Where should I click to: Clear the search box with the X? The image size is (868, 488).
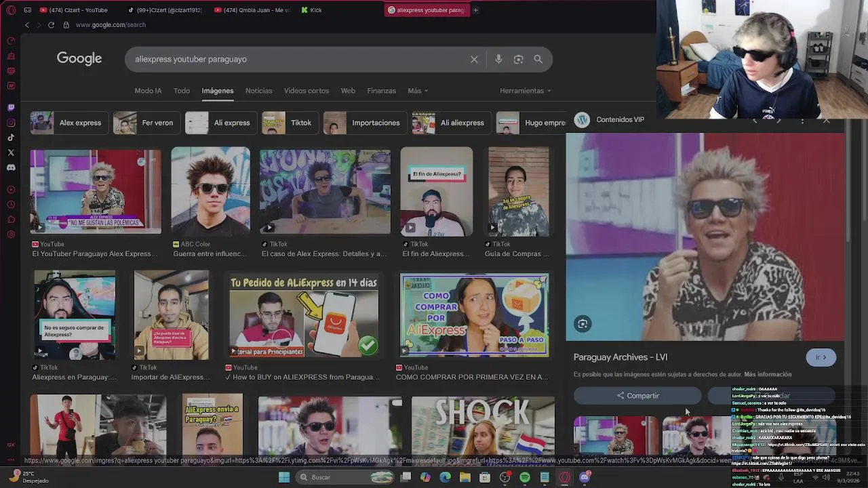click(474, 59)
